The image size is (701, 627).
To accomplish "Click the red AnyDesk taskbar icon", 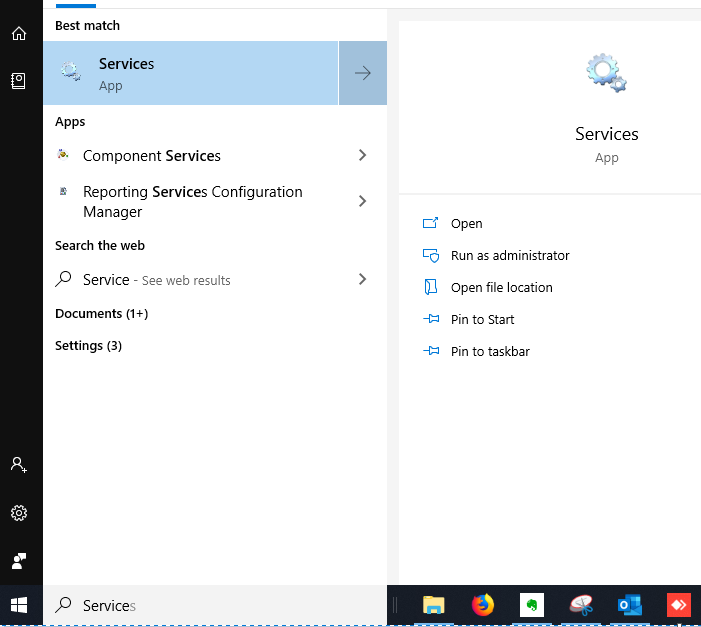I will (x=679, y=605).
